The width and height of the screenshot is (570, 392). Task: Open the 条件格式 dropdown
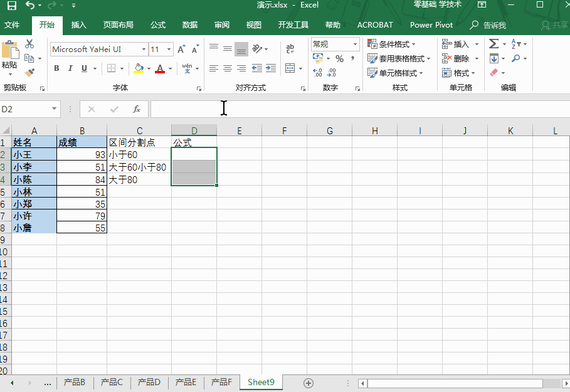coord(391,44)
